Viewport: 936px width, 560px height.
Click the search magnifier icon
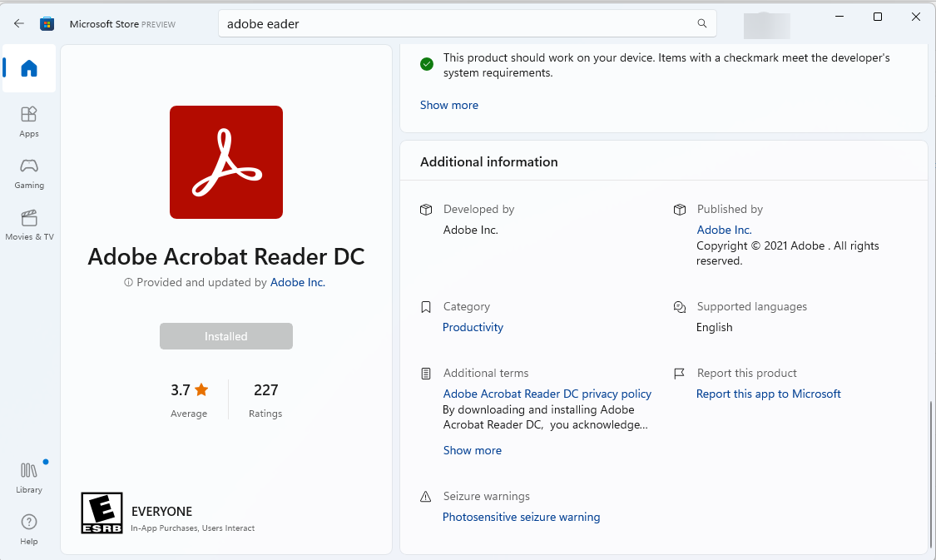[x=701, y=23]
